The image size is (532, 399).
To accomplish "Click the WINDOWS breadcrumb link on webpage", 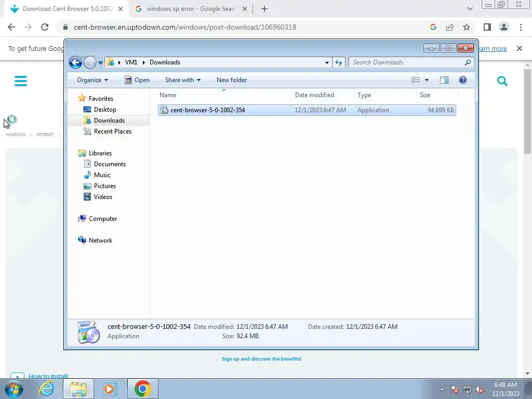I will 16,135.
